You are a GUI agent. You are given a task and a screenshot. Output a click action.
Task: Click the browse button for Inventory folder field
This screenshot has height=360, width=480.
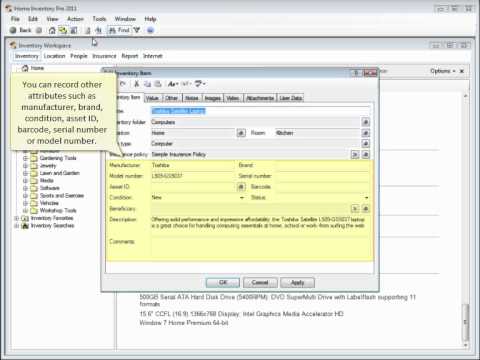(x=366, y=122)
